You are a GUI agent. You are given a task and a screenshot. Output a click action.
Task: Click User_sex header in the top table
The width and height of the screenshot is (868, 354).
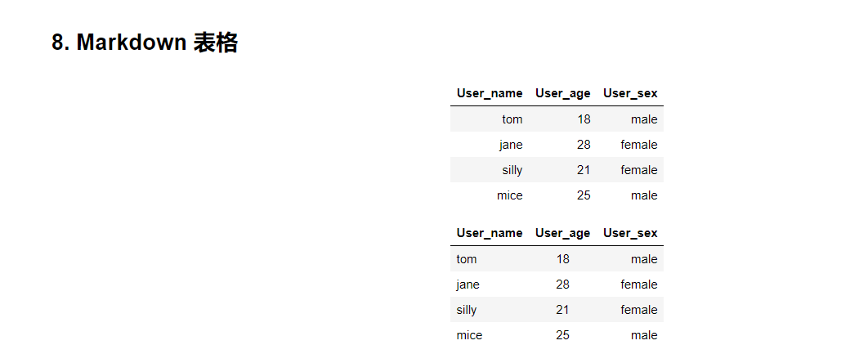630,93
